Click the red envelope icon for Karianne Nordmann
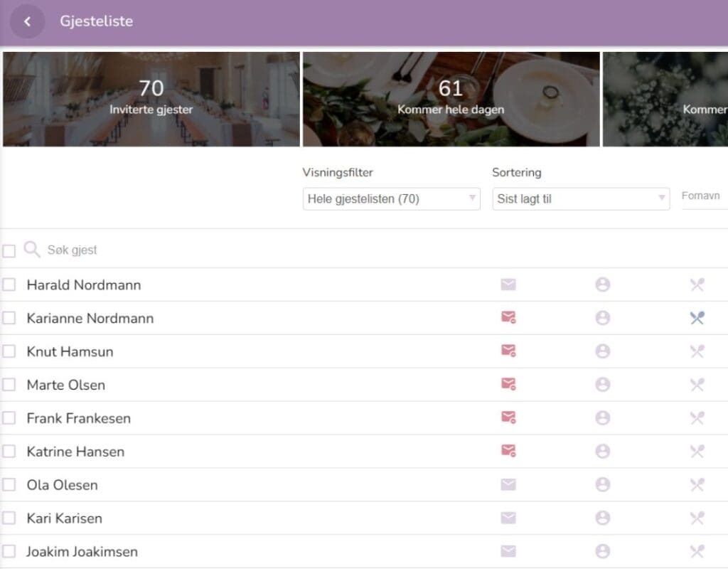The height and width of the screenshot is (569, 728). coord(508,318)
